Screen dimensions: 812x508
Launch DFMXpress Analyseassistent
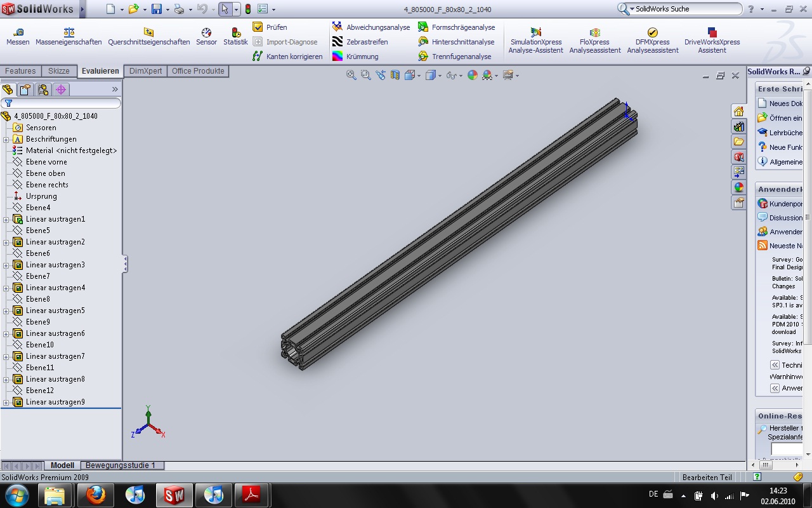click(x=653, y=41)
